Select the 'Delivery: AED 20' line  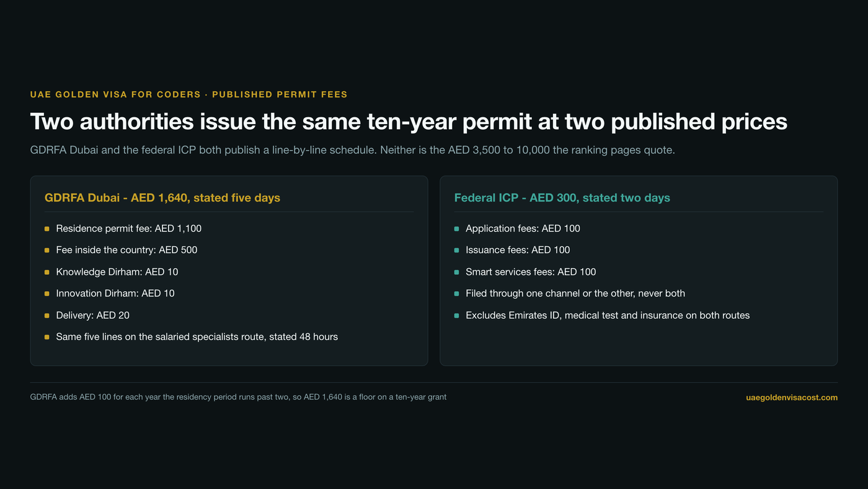(x=93, y=315)
